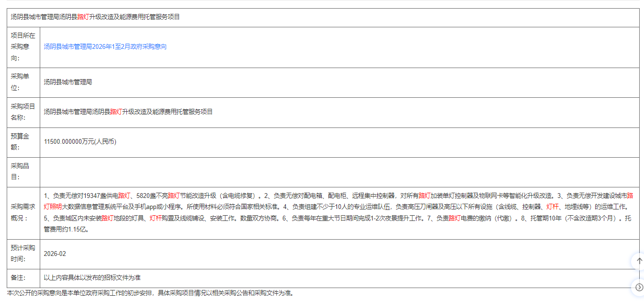Click the circled right-arrow floating button
This screenshot has width=644, height=301.
click(x=639, y=287)
